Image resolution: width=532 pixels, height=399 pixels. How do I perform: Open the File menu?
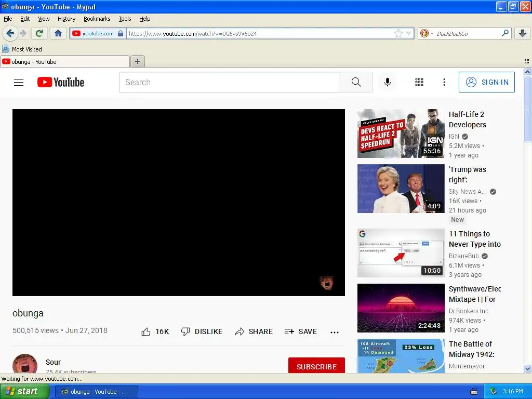pyautogui.click(x=8, y=19)
